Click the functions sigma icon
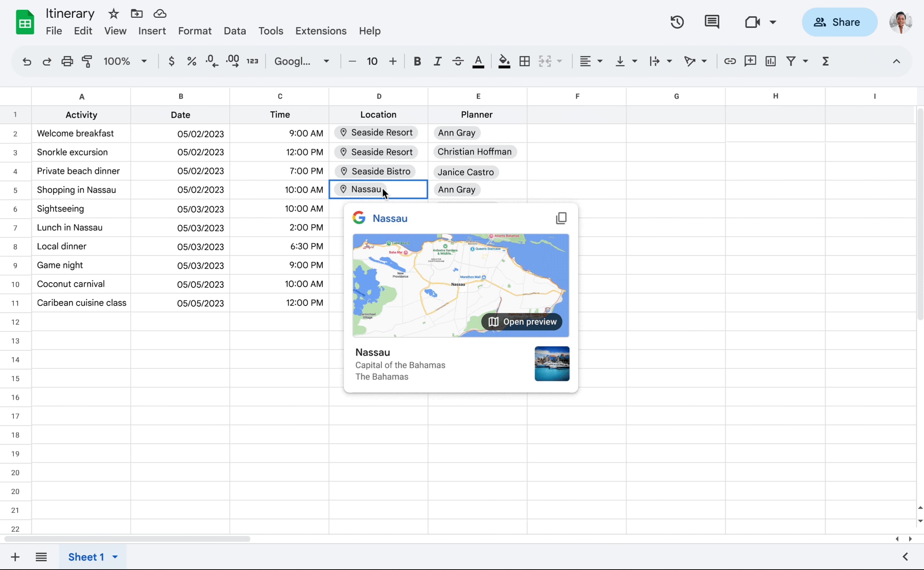The height and width of the screenshot is (570, 924). 825,61
